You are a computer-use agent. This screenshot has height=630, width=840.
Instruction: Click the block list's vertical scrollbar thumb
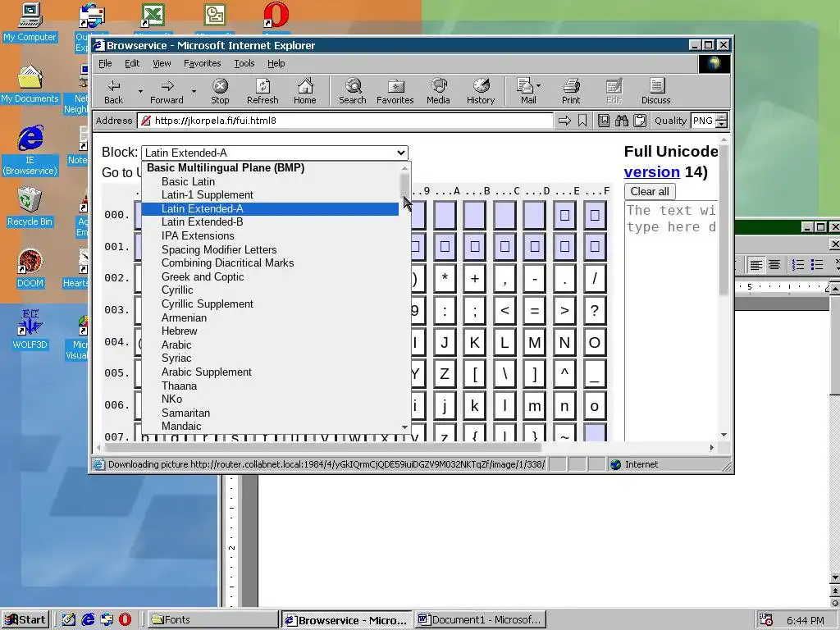pyautogui.click(x=404, y=185)
